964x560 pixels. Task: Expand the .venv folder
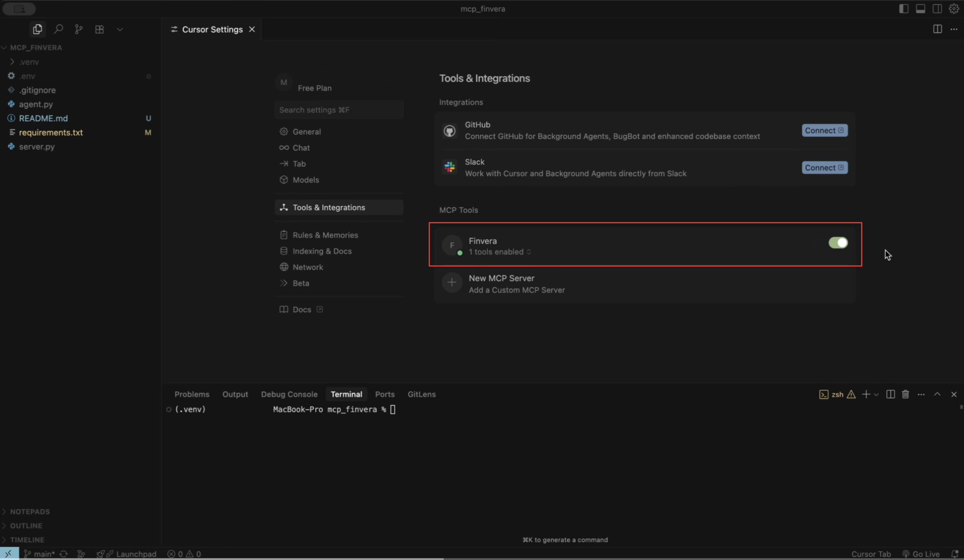click(x=29, y=62)
